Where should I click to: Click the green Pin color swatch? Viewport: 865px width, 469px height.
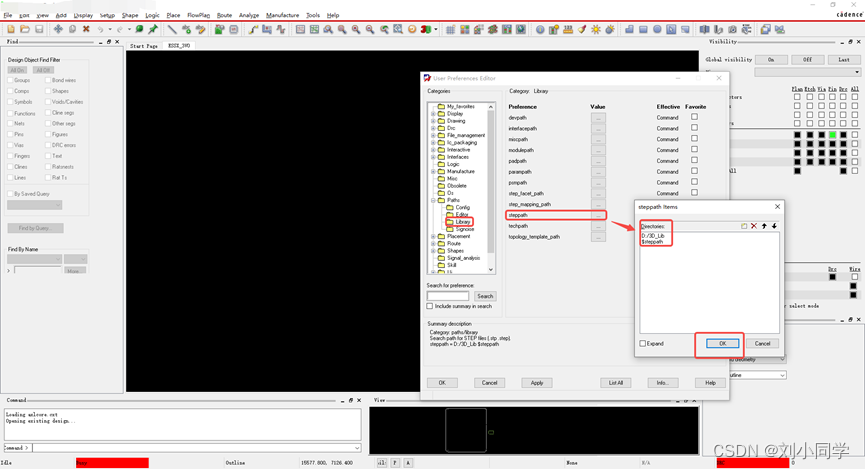[832, 135]
